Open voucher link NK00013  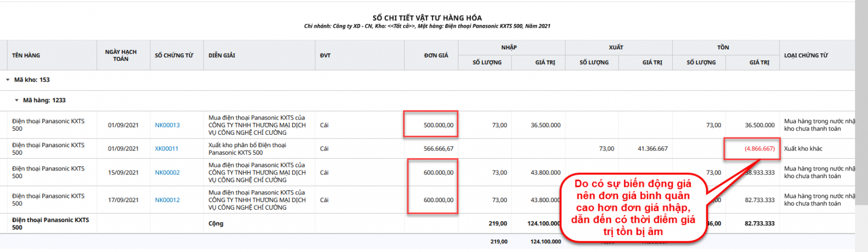(167, 125)
